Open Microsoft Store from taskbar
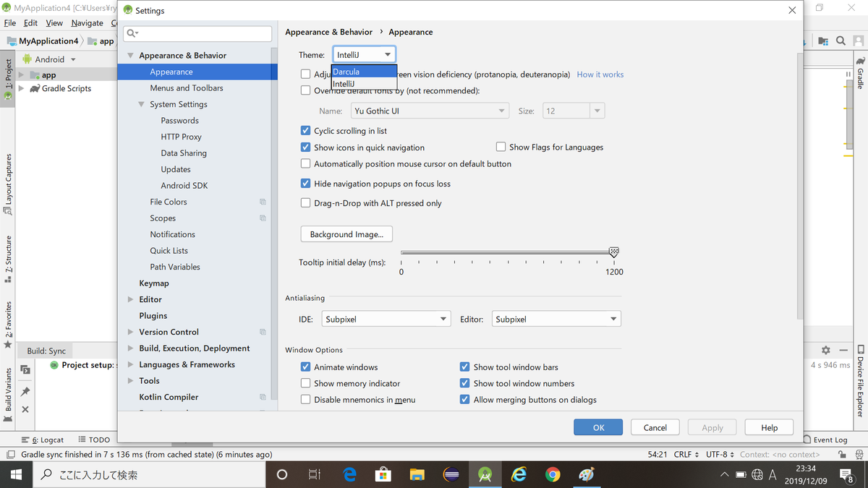 click(x=383, y=474)
